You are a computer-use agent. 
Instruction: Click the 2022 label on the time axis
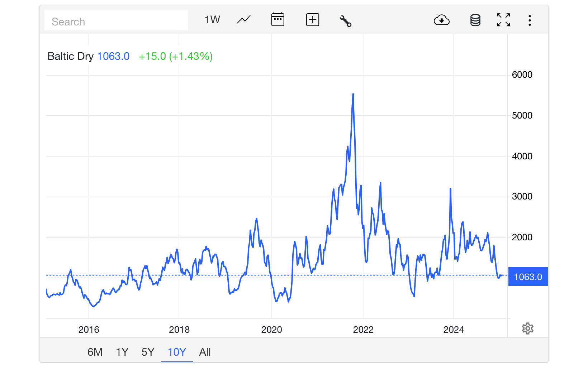(363, 330)
